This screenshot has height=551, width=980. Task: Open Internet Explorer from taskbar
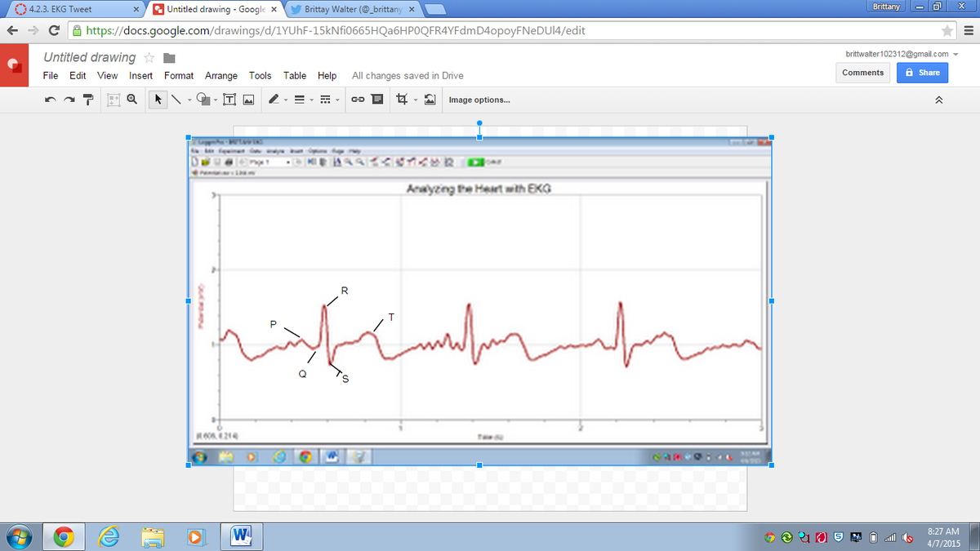110,536
